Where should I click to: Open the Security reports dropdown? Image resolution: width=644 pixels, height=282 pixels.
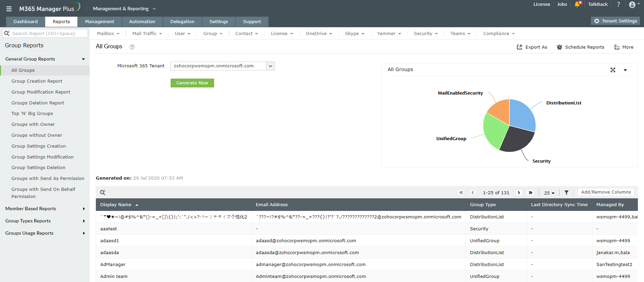(426, 33)
